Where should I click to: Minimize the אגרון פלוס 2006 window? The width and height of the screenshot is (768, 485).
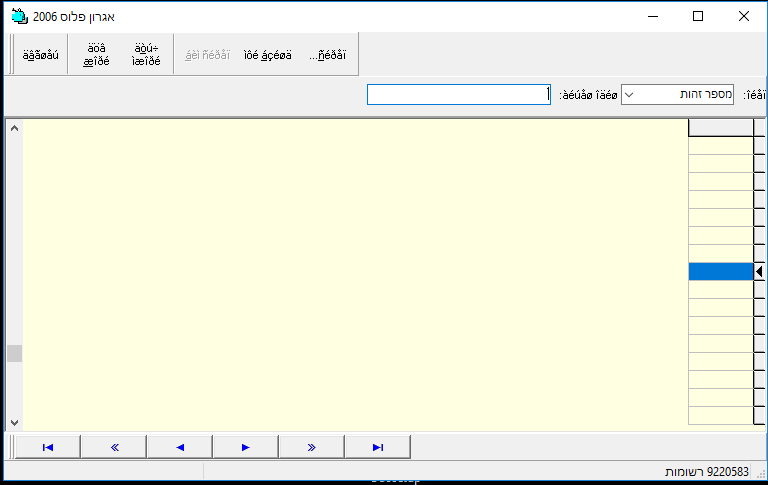point(652,16)
